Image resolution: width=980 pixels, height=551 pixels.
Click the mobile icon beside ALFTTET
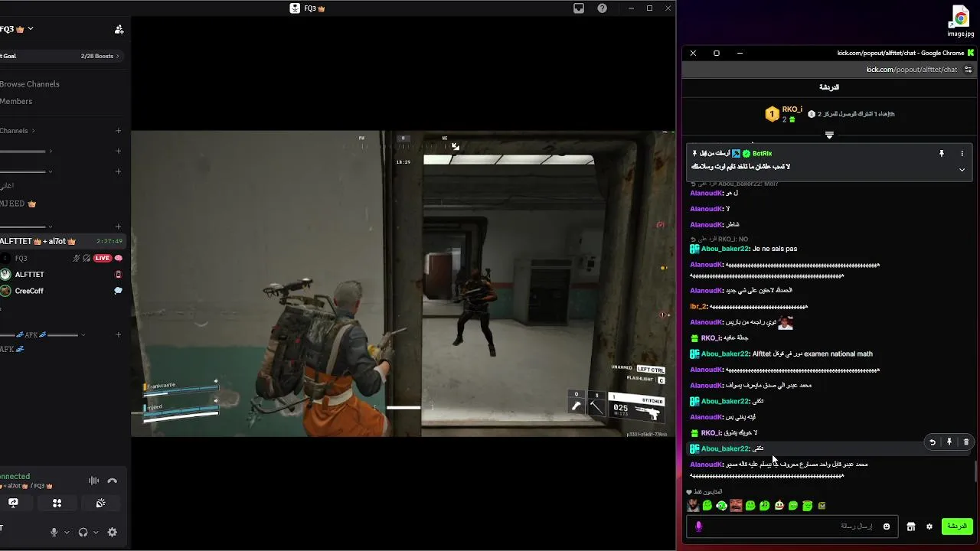tap(118, 274)
